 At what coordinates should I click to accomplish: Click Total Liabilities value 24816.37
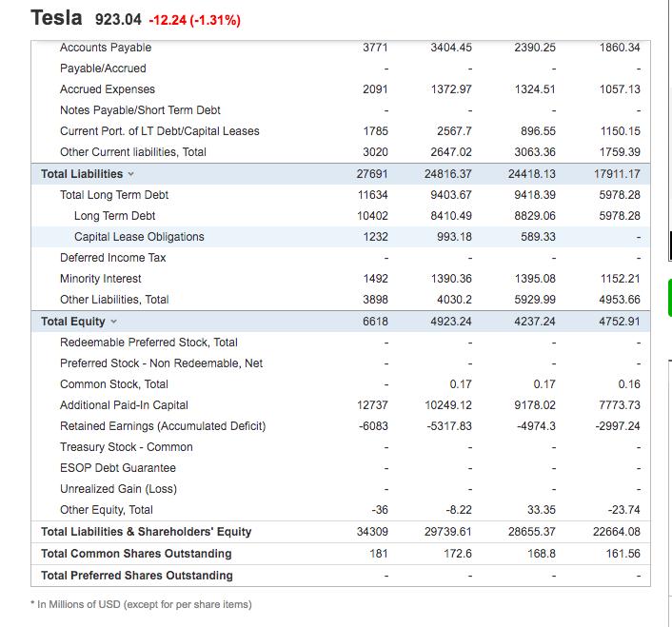448,174
